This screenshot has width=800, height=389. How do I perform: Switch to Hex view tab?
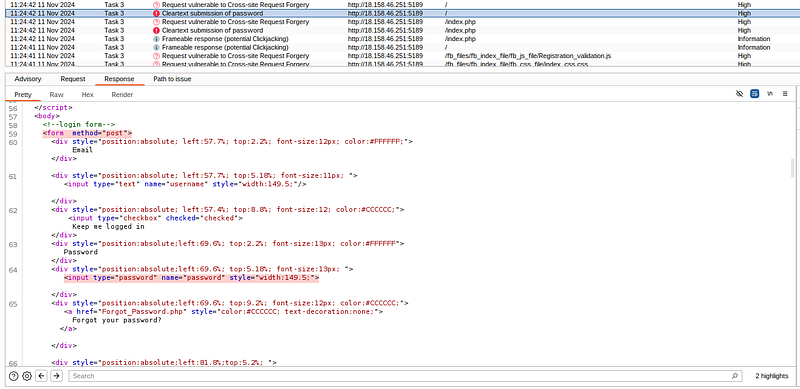88,95
